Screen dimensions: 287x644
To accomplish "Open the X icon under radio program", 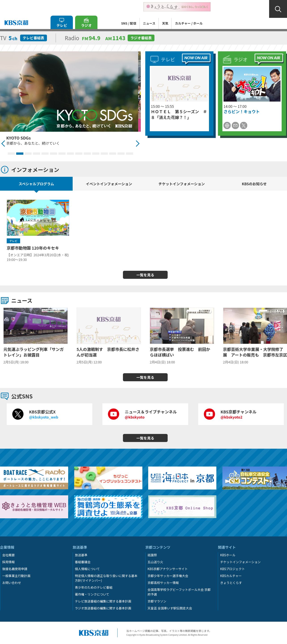I will coord(244,125).
